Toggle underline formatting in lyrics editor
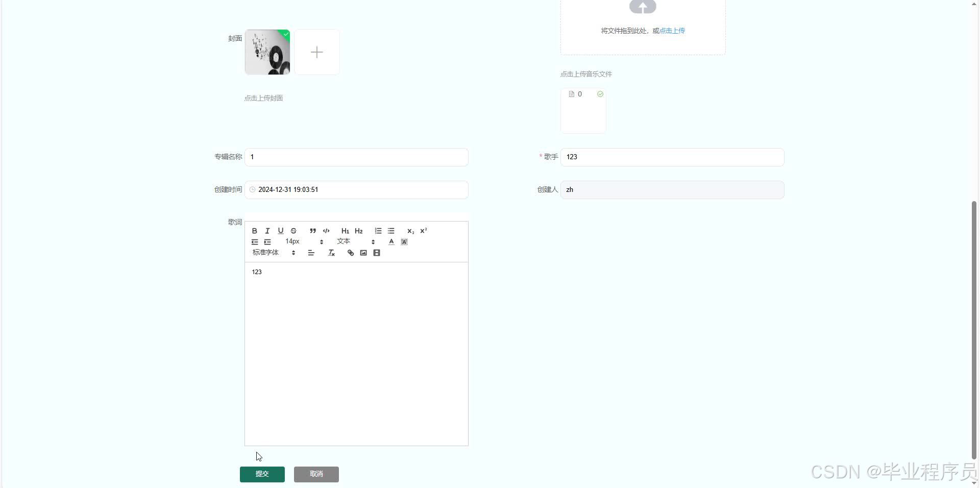 coord(280,231)
